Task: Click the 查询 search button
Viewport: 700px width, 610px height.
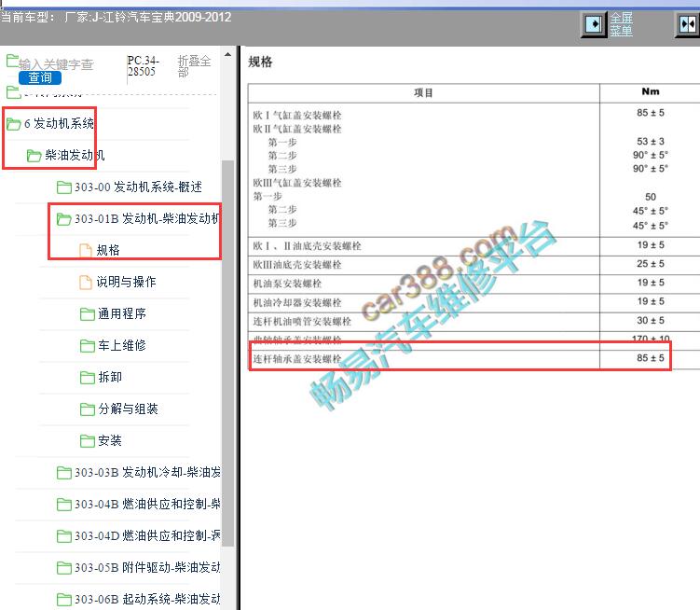Action: point(40,77)
